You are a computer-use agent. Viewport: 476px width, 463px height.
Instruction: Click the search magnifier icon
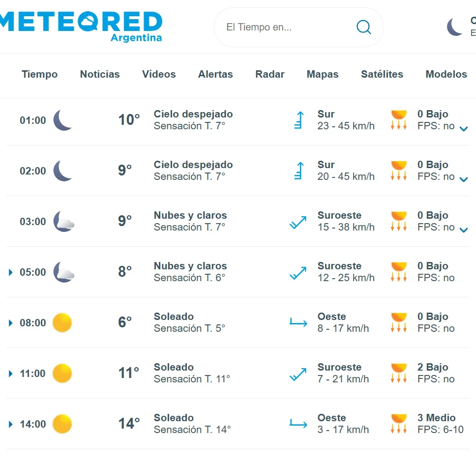point(363,28)
